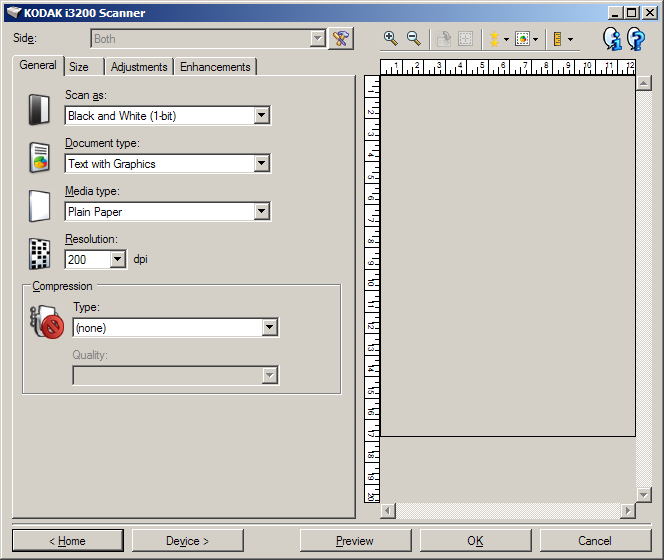Click the disabled Quality dropdown

(x=175, y=375)
